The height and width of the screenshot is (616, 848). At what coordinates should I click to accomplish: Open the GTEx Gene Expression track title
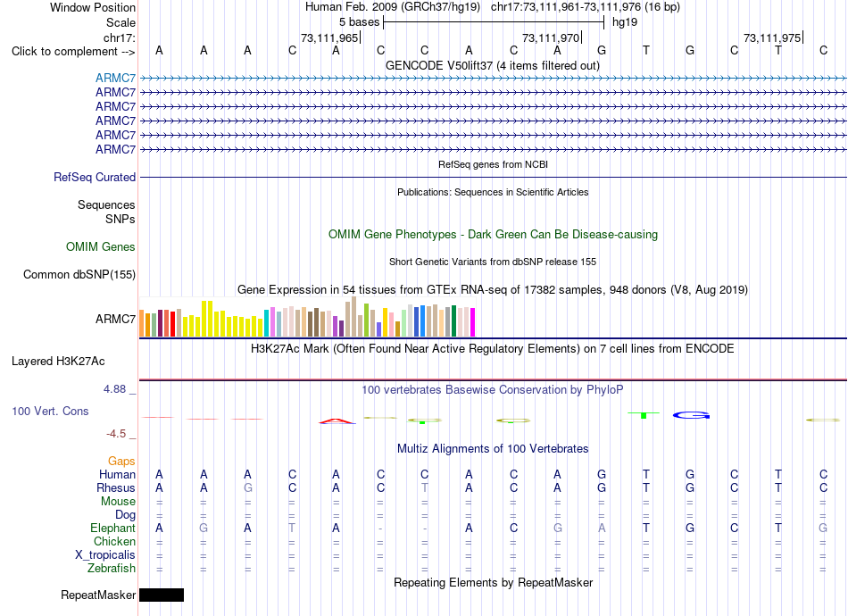click(493, 290)
